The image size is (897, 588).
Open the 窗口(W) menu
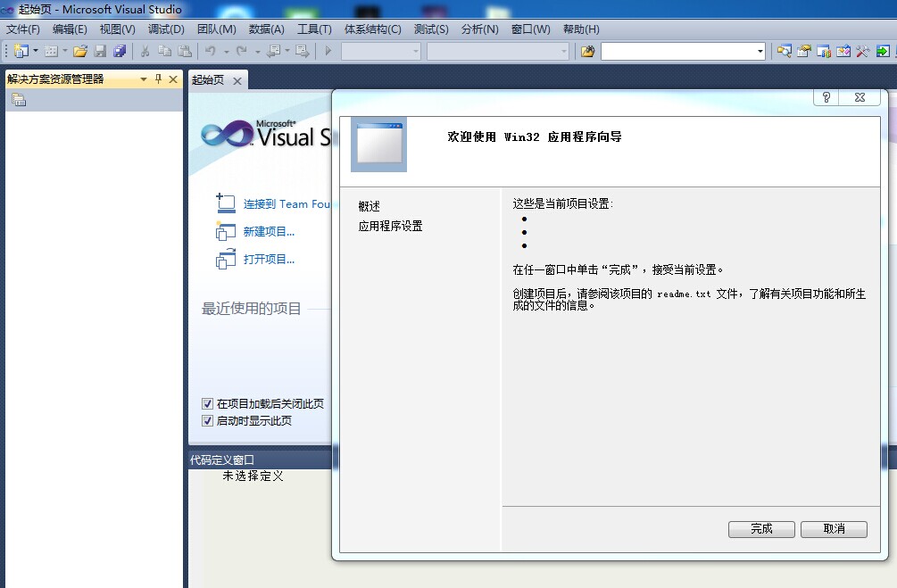tap(531, 29)
